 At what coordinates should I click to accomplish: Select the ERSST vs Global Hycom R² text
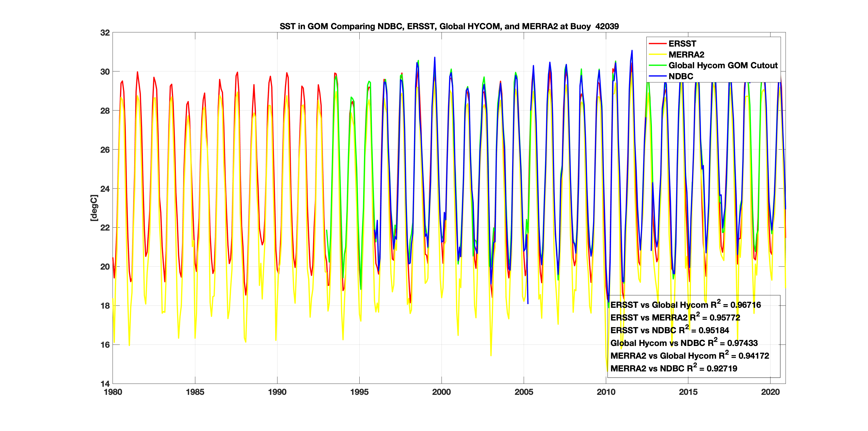click(x=685, y=305)
